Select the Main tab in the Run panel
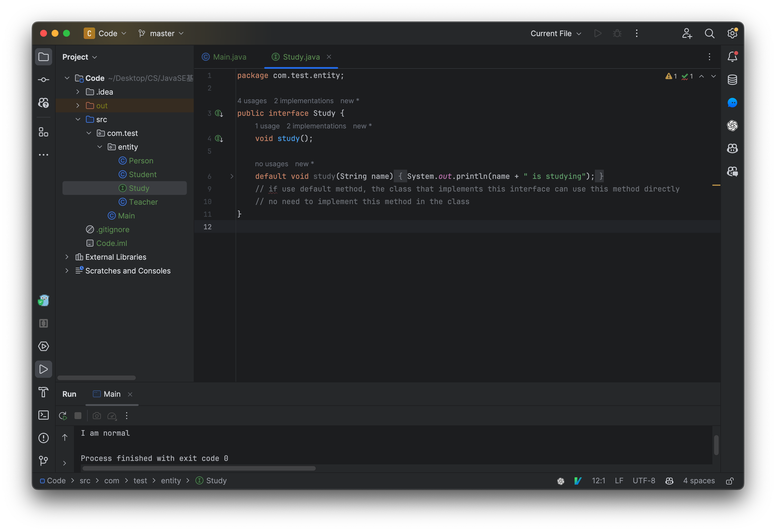Viewport: 776px width, 532px height. [x=112, y=394]
